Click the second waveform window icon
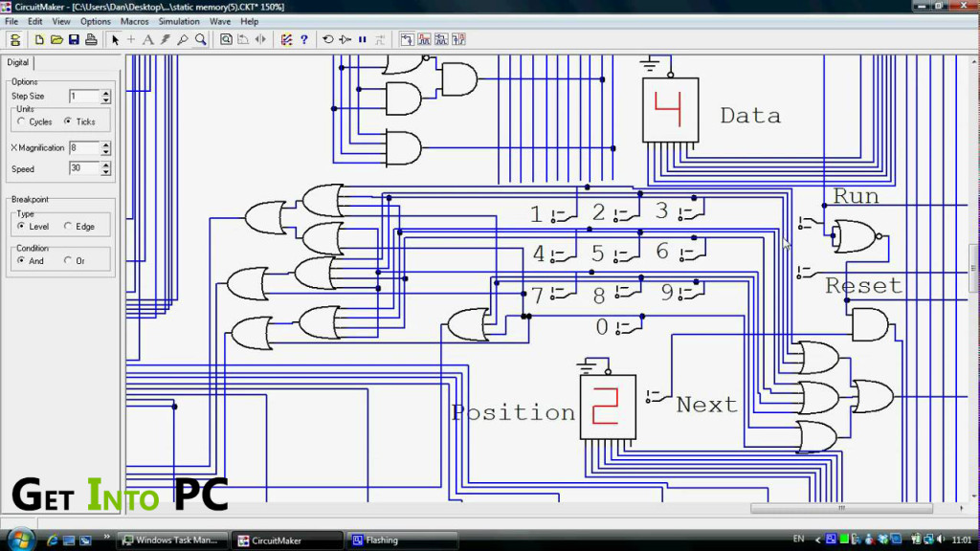Image resolution: width=980 pixels, height=551 pixels. [424, 40]
